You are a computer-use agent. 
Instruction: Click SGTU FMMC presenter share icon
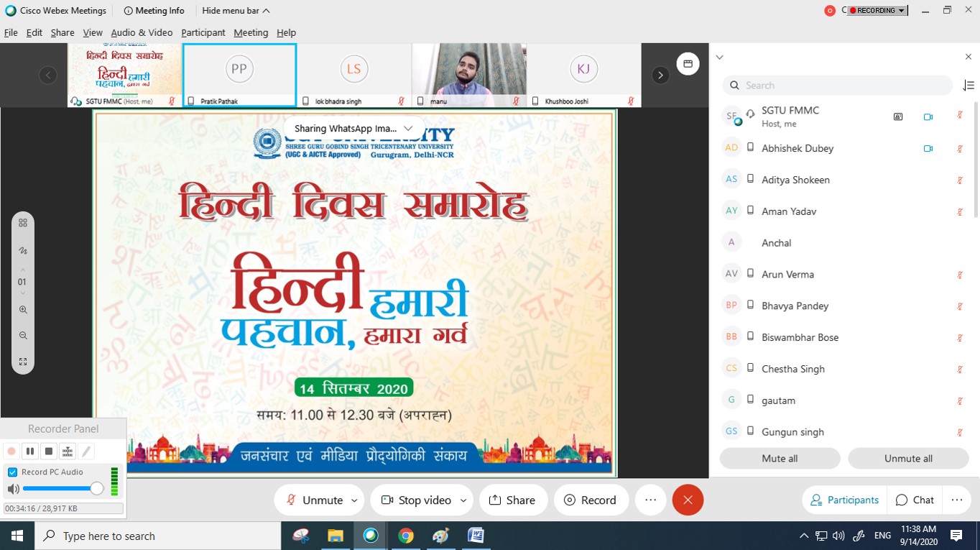898,116
